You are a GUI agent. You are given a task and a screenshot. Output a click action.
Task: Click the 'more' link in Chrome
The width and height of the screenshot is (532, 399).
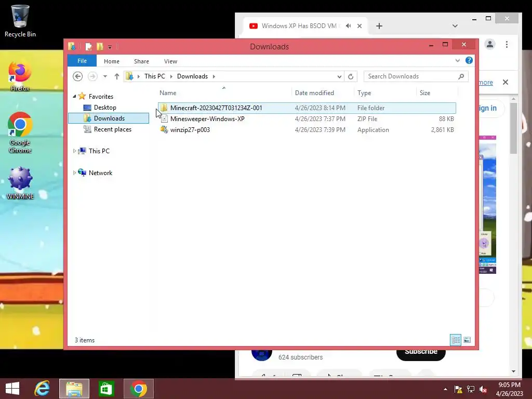coord(486,83)
